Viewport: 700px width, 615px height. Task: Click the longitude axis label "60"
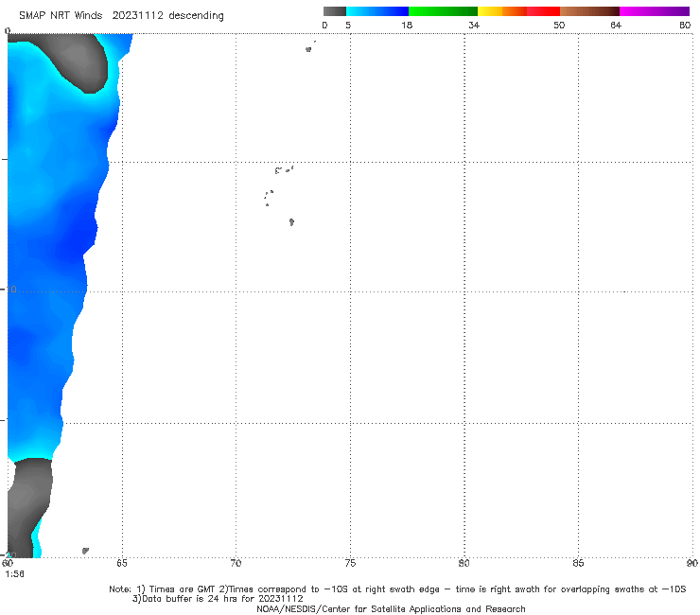pyautogui.click(x=8, y=563)
